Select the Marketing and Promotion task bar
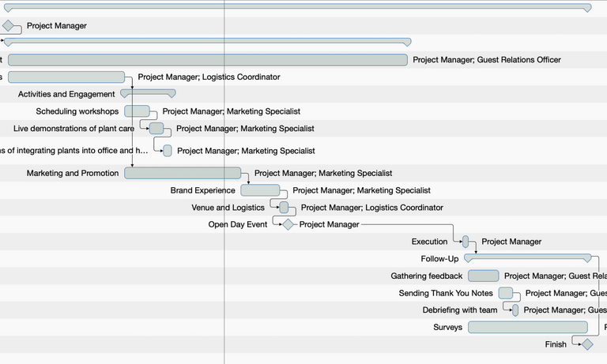The width and height of the screenshot is (607, 364). [183, 173]
